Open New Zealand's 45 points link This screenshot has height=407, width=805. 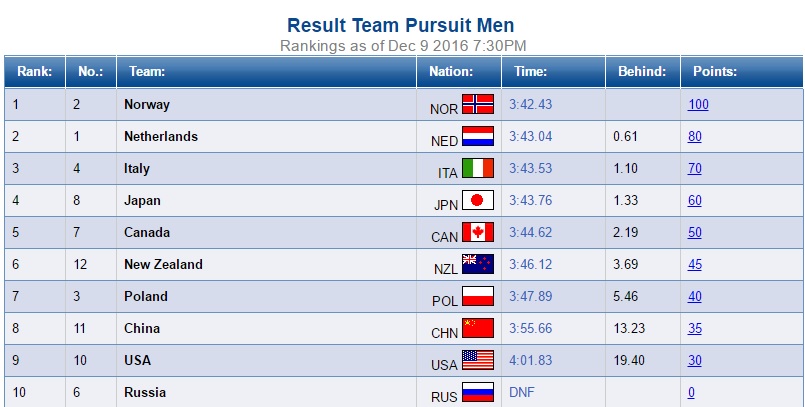click(x=695, y=265)
